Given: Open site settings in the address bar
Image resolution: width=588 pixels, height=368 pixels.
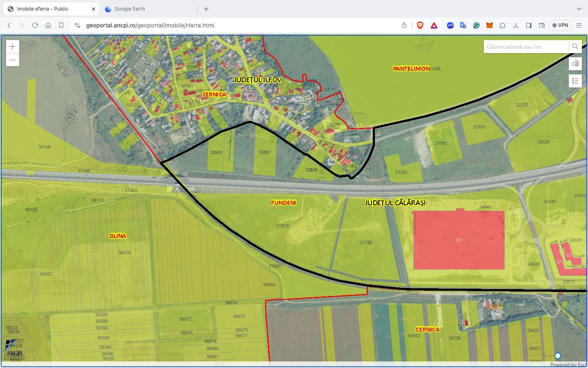Looking at the screenshot, I should [x=78, y=25].
